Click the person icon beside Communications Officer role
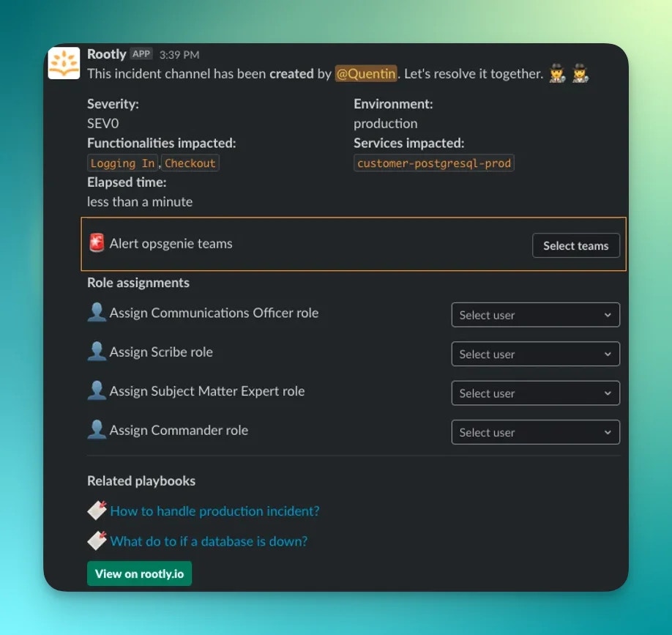The height and width of the screenshot is (635, 672). pyautogui.click(x=97, y=312)
